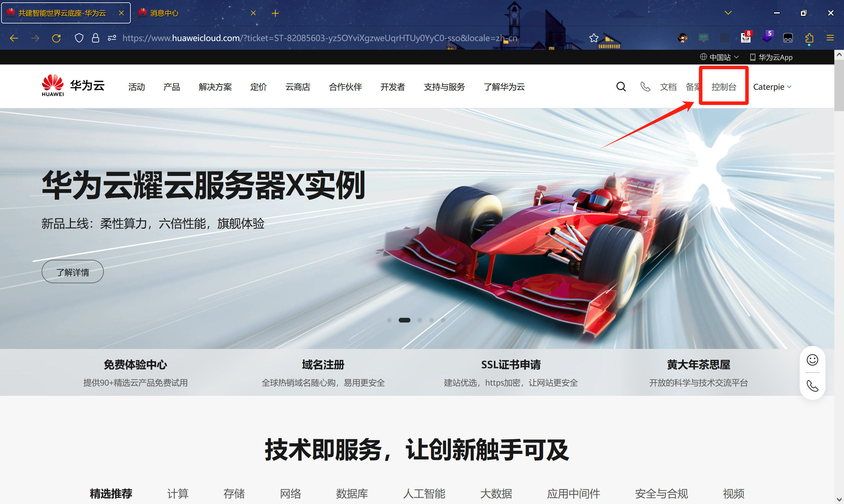Image resolution: width=844 pixels, height=504 pixels.
Task: Open the 云商店 menu
Action: 298,87
